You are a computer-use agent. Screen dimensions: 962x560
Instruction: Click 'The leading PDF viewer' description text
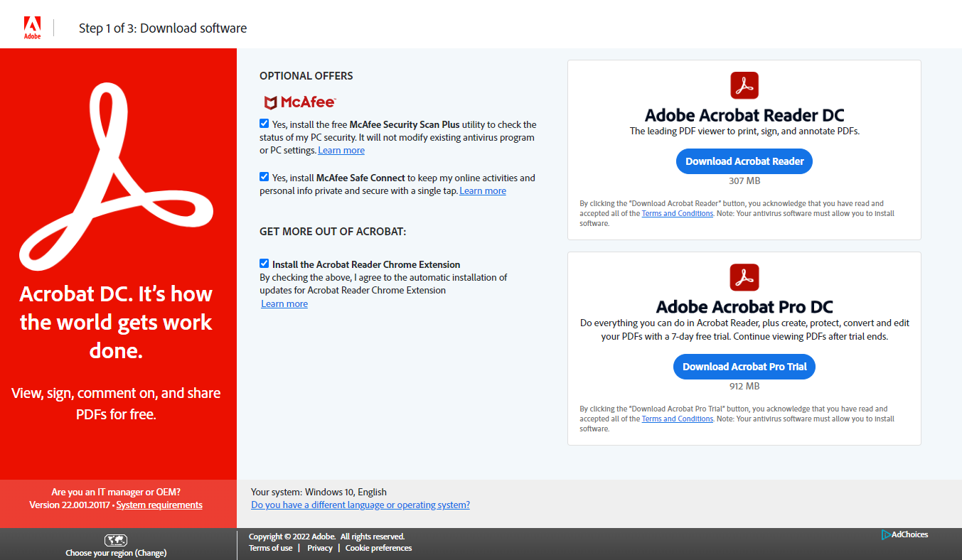click(x=744, y=131)
